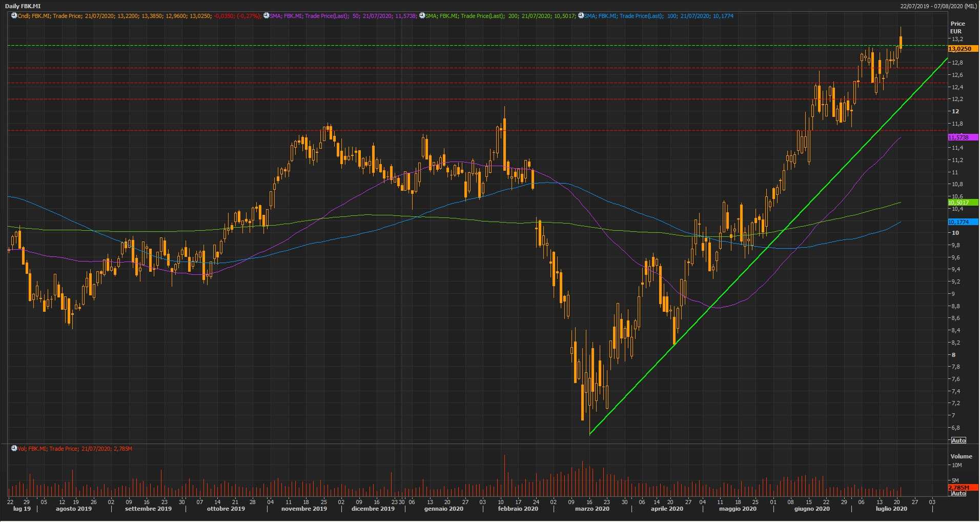The image size is (980, 522).
Task: Click the clock icon beside SMA 50 legend
Action: [x=266, y=16]
